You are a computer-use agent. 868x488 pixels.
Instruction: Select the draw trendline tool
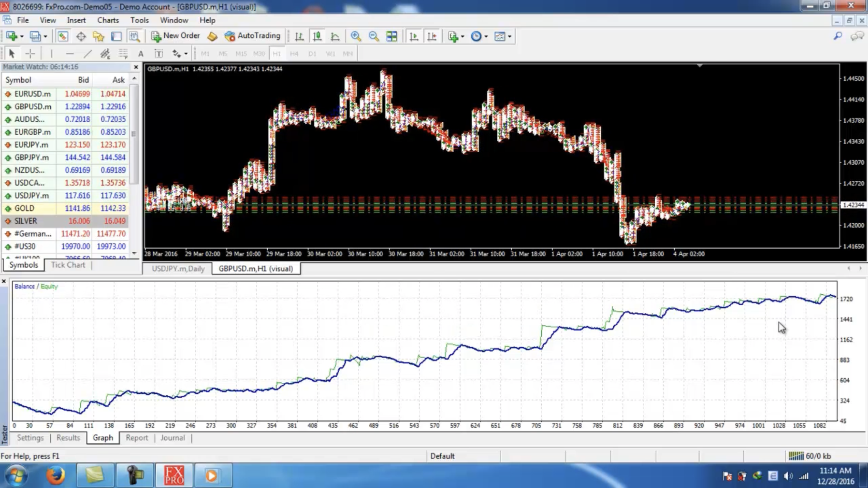point(87,53)
